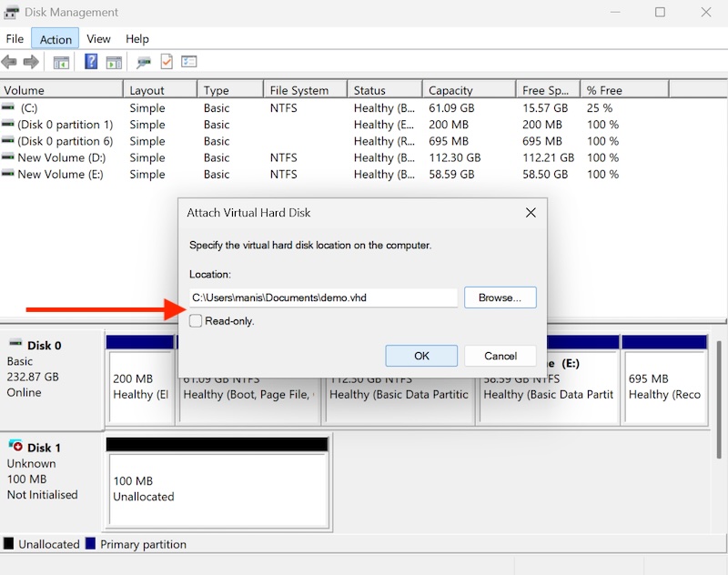
Task: Toggle the console tree pane icon
Action: 60,62
